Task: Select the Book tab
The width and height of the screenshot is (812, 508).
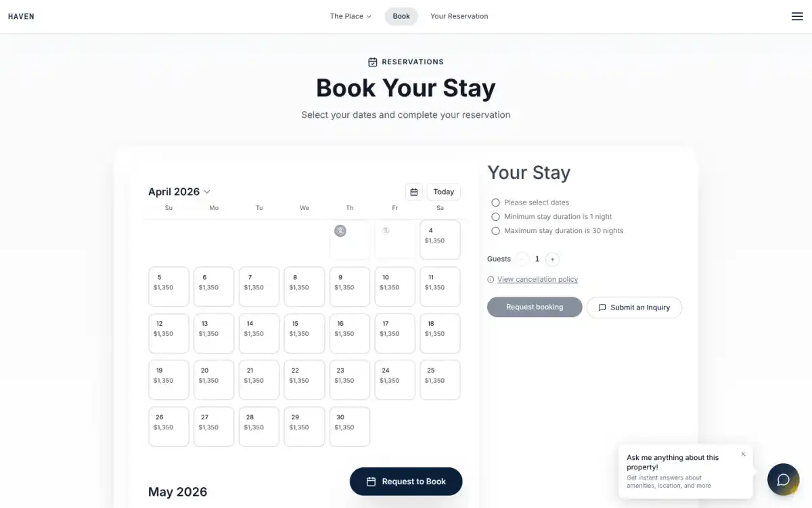Action: (x=401, y=16)
